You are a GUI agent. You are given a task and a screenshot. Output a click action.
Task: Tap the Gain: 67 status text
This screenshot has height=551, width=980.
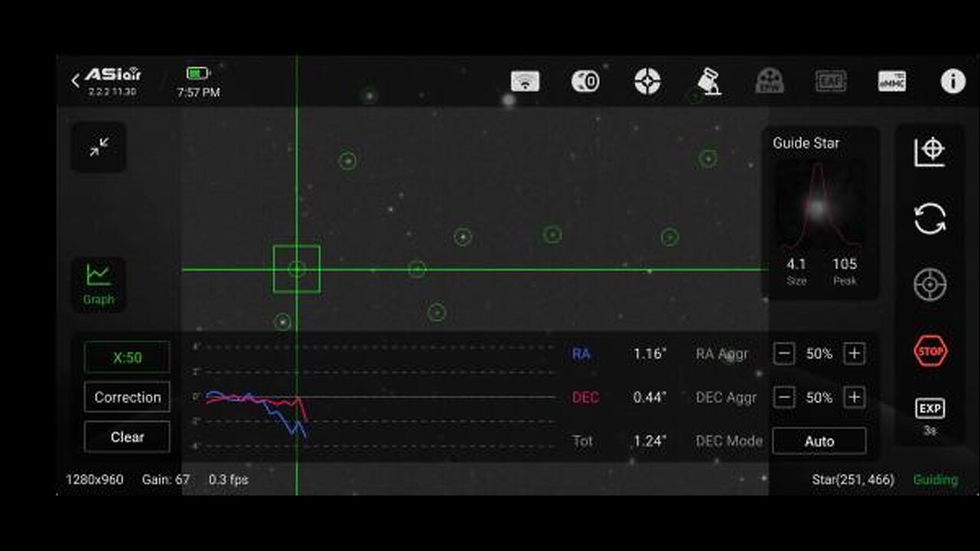165,480
